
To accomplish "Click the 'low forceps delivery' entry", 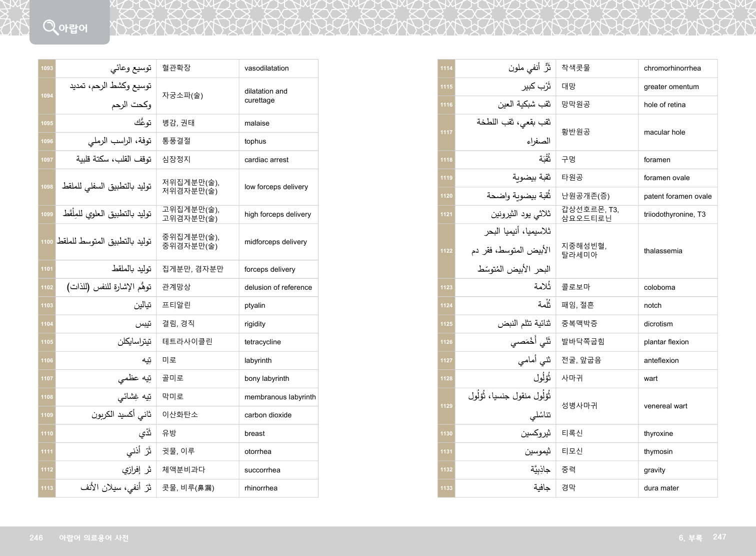I will point(276,187).
